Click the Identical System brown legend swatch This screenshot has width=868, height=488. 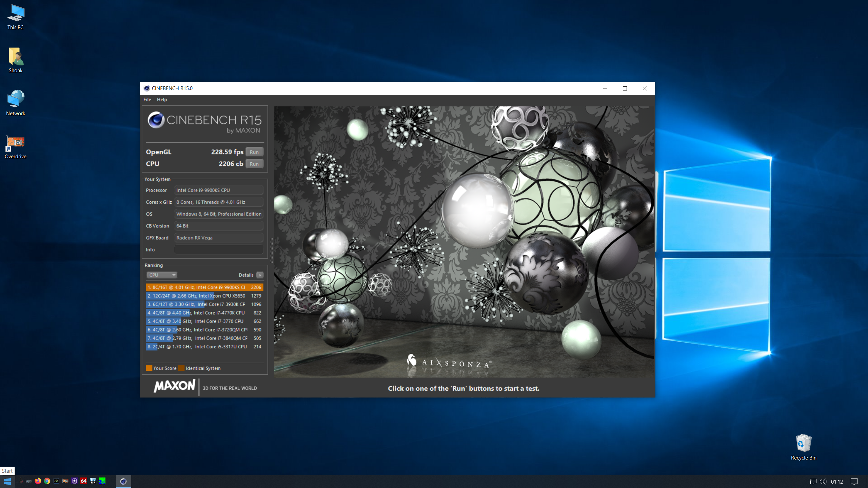point(181,368)
